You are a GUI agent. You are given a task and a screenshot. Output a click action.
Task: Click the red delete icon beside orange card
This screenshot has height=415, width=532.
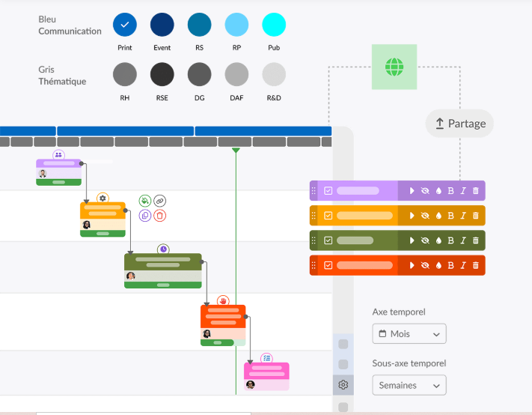(159, 216)
